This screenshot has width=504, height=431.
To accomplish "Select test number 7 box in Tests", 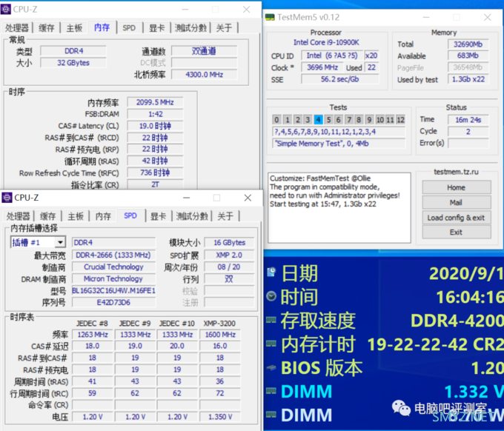I will click(349, 120).
